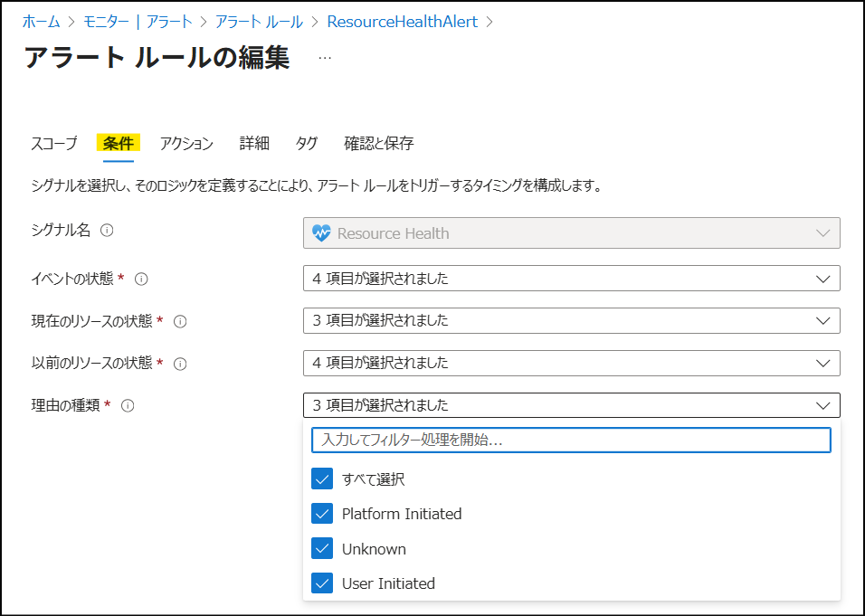Toggle the すべて選択 checkbox

322,479
